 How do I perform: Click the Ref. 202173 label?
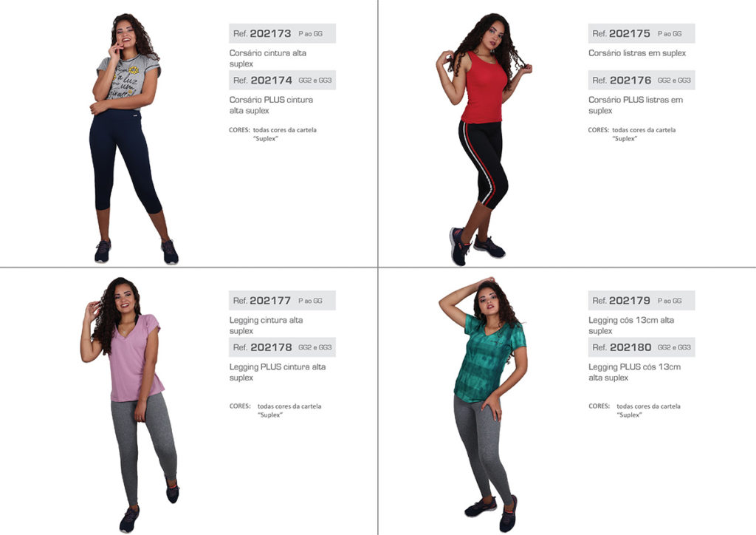coord(282,33)
